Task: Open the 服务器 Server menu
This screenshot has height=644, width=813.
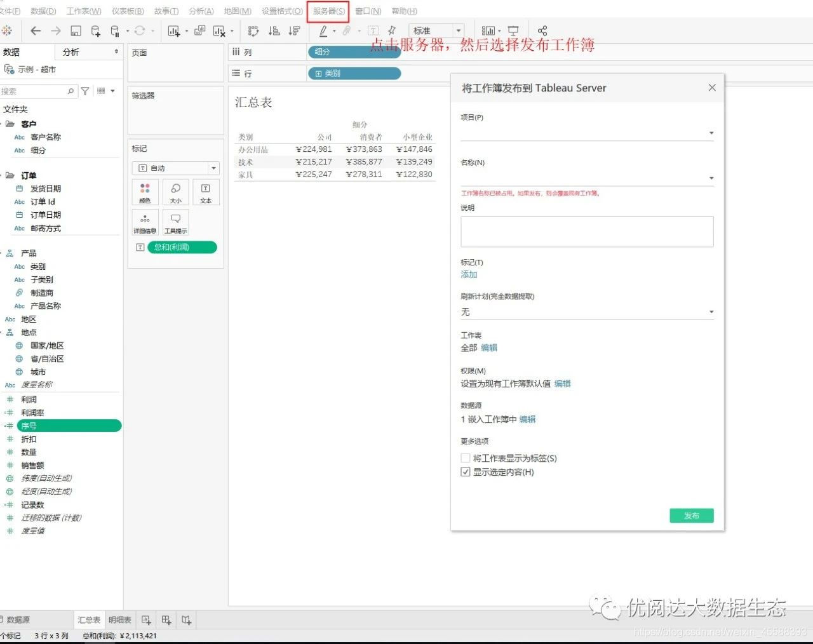Action: coord(328,11)
